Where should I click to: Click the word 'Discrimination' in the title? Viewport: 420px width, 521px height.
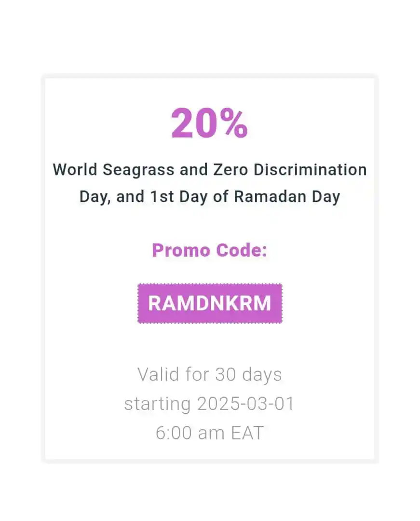click(311, 169)
